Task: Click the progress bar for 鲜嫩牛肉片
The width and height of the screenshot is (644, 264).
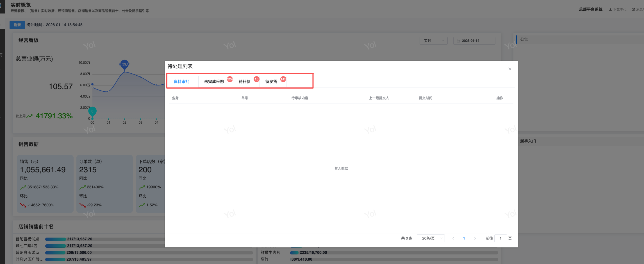Action: pos(394,253)
